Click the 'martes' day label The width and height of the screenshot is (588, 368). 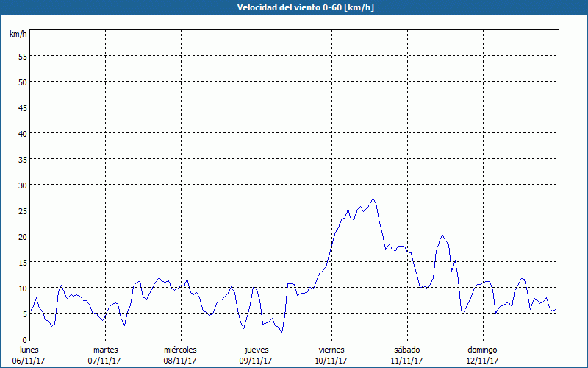click(x=105, y=350)
